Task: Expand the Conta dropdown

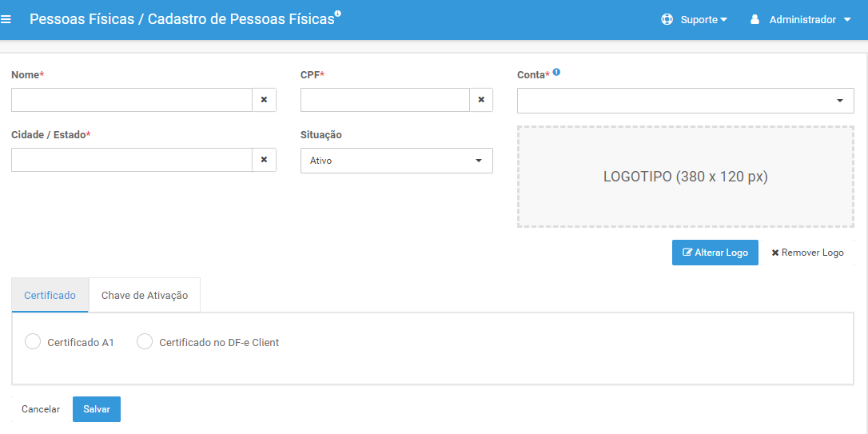Action: click(x=685, y=100)
